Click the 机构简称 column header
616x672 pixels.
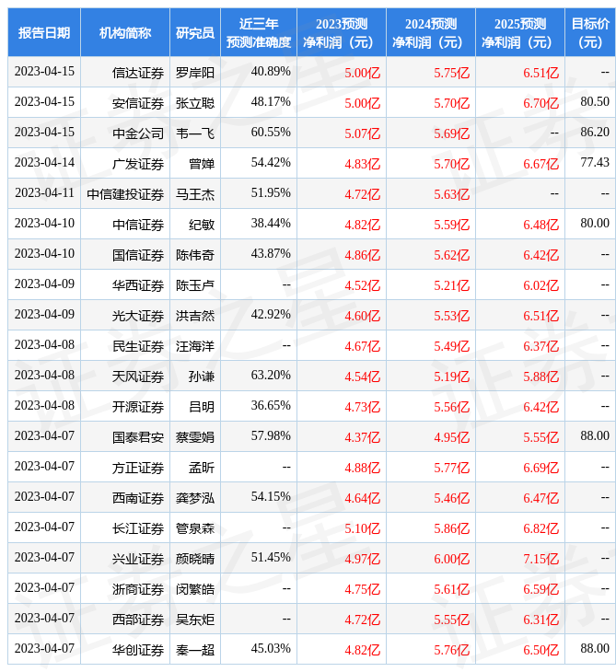[125, 32]
